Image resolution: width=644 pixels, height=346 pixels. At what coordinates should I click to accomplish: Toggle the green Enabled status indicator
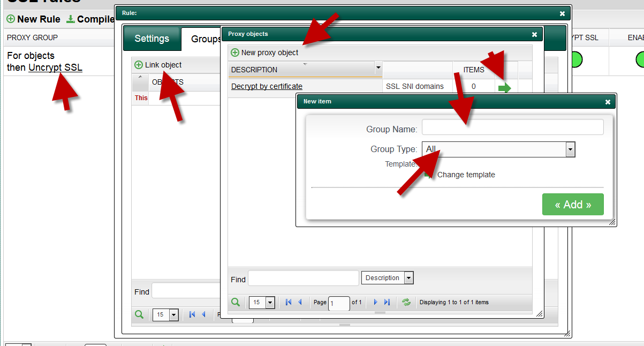(x=640, y=59)
